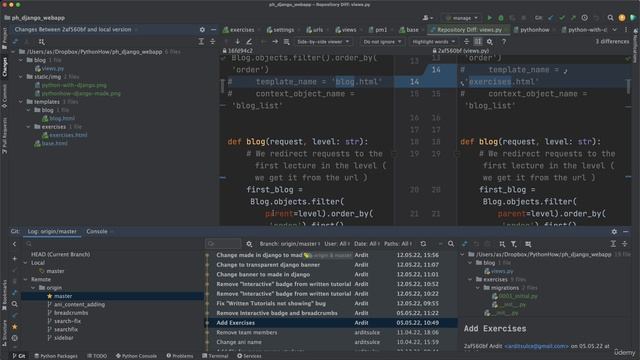Click Git log magnifier icon after Paths filter

click(451, 244)
